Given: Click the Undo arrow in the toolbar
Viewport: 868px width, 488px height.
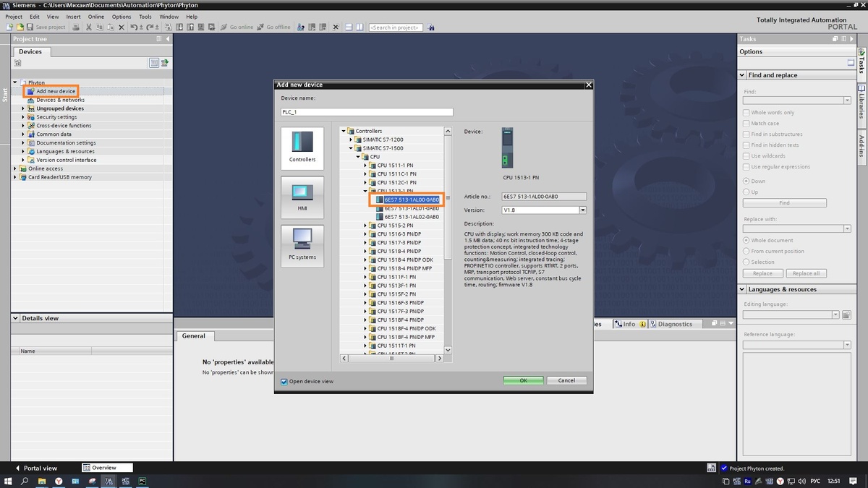Looking at the screenshot, I should pos(134,27).
